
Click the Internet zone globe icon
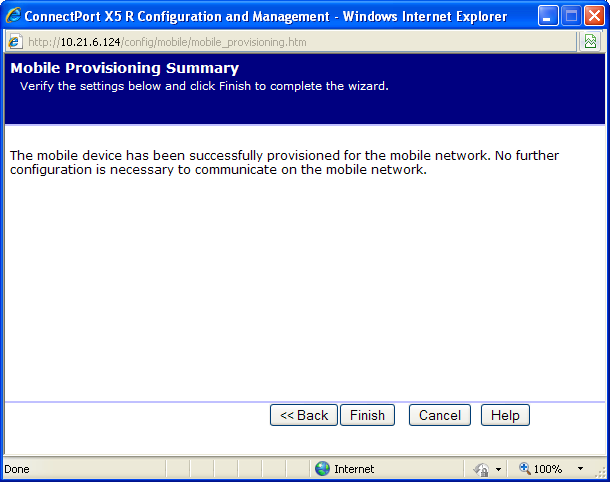322,469
